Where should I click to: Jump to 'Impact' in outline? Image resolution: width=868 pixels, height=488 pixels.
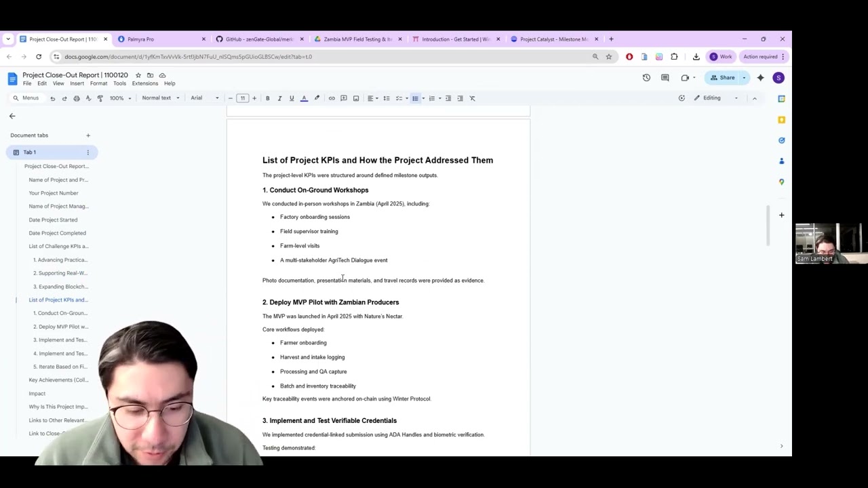tap(37, 394)
